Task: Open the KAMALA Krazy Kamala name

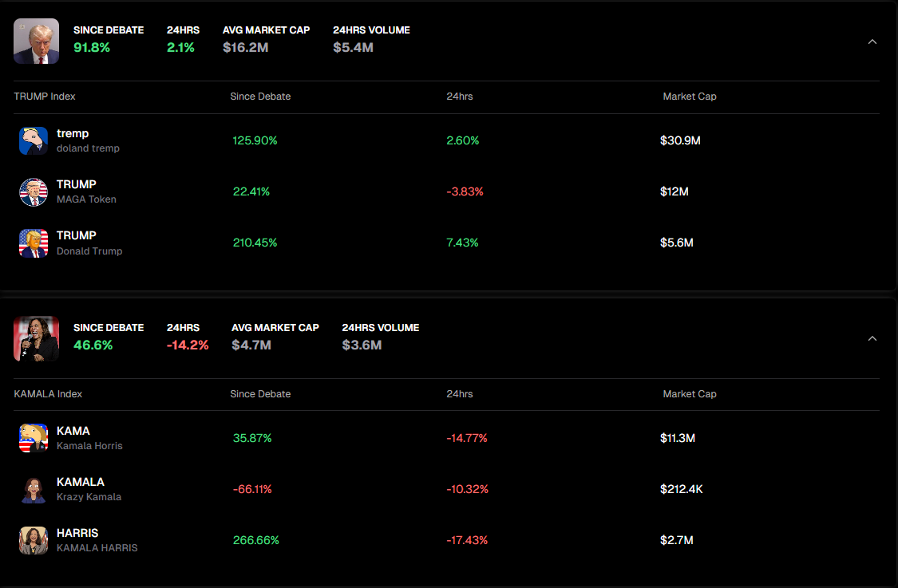Action: (81, 482)
